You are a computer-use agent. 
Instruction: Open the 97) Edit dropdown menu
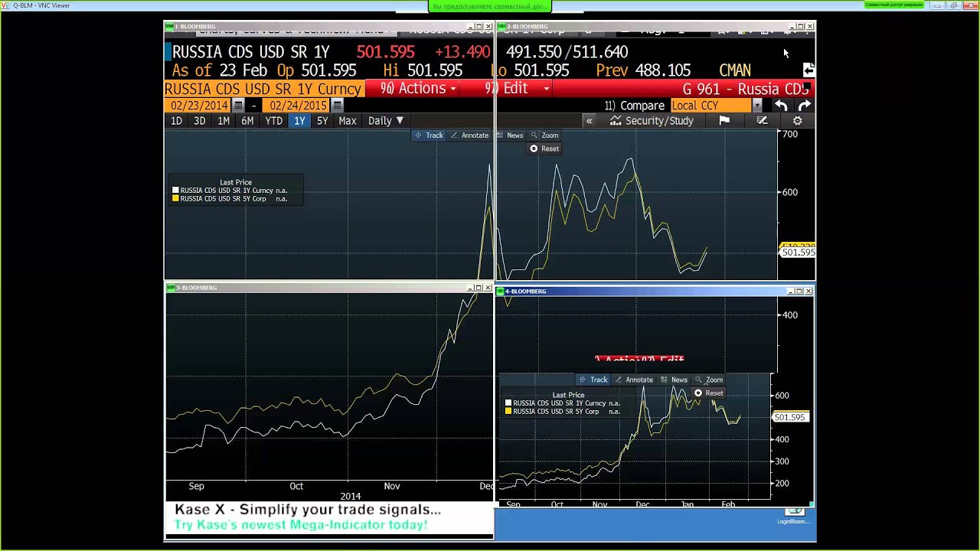[x=519, y=89]
